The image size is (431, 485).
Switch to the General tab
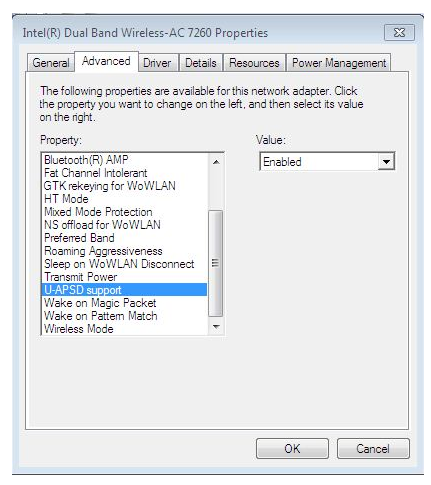pyautogui.click(x=51, y=63)
